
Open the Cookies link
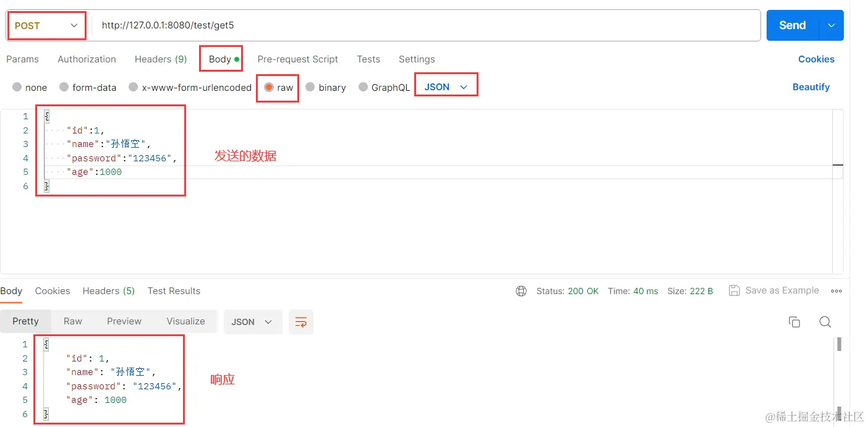click(816, 59)
